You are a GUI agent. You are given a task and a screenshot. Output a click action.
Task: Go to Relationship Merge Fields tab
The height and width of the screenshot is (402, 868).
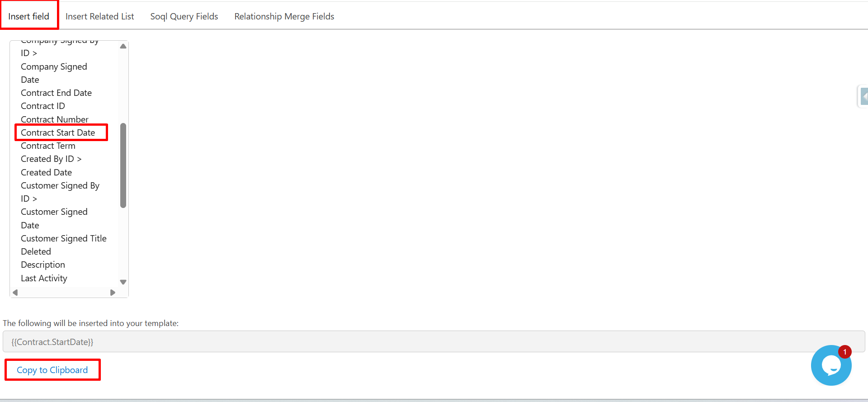click(x=284, y=16)
